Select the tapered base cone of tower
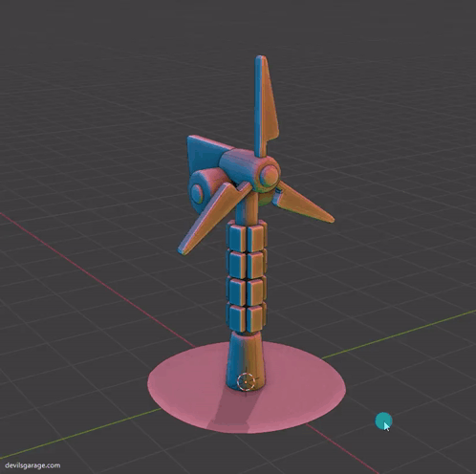Image resolution: width=476 pixels, height=474 pixels. (x=246, y=360)
